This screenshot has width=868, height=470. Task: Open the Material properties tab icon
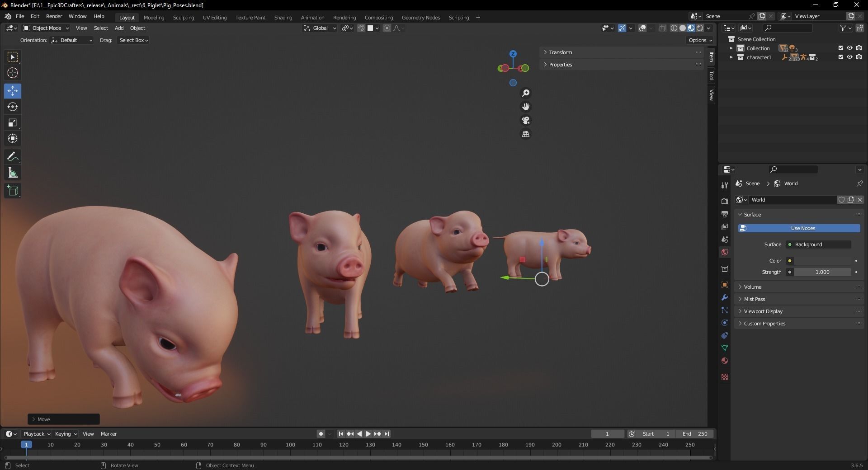[725, 361]
